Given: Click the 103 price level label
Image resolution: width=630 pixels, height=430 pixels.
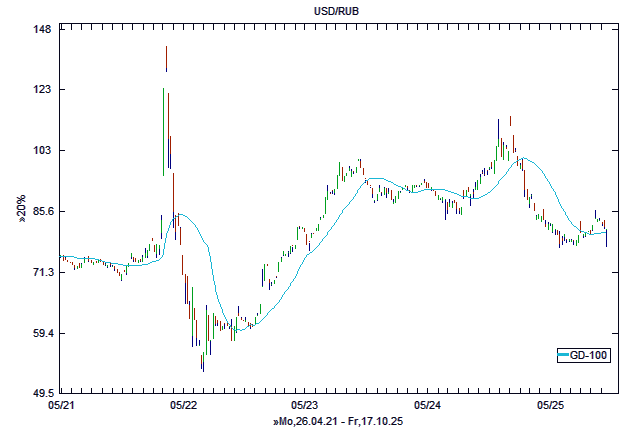Looking at the screenshot, I should click(x=41, y=151).
